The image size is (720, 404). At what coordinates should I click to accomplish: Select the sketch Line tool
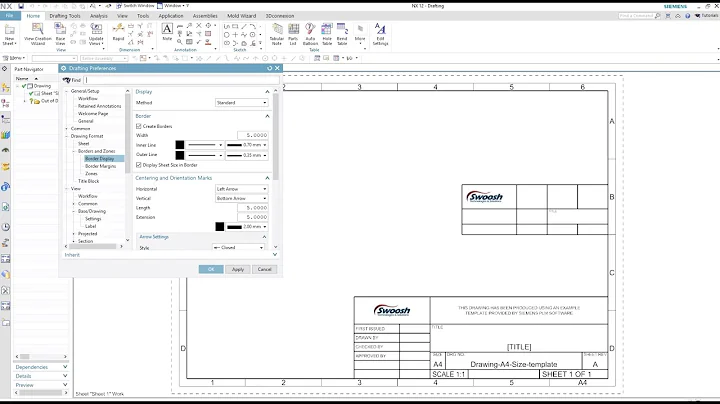[244, 27]
